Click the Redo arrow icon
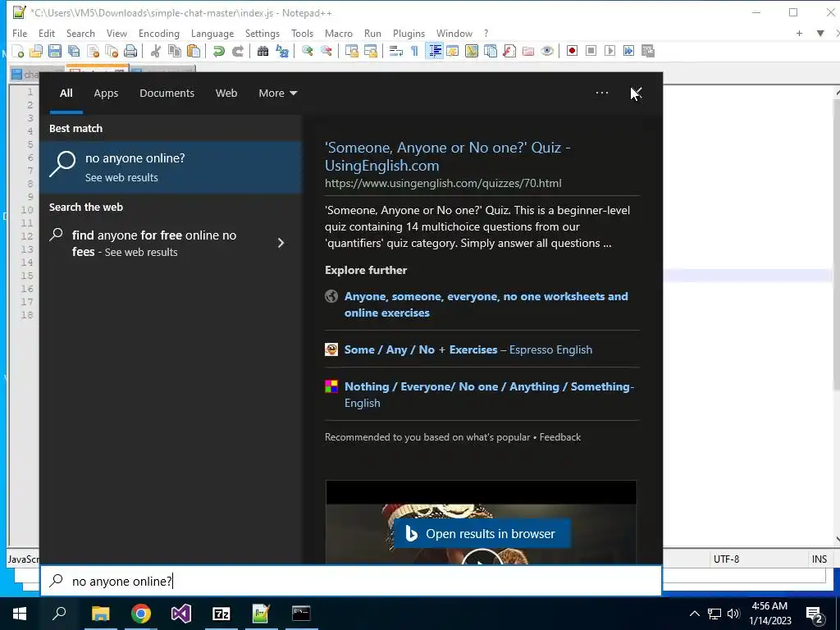Viewport: 840px width, 630px height. pos(238,51)
